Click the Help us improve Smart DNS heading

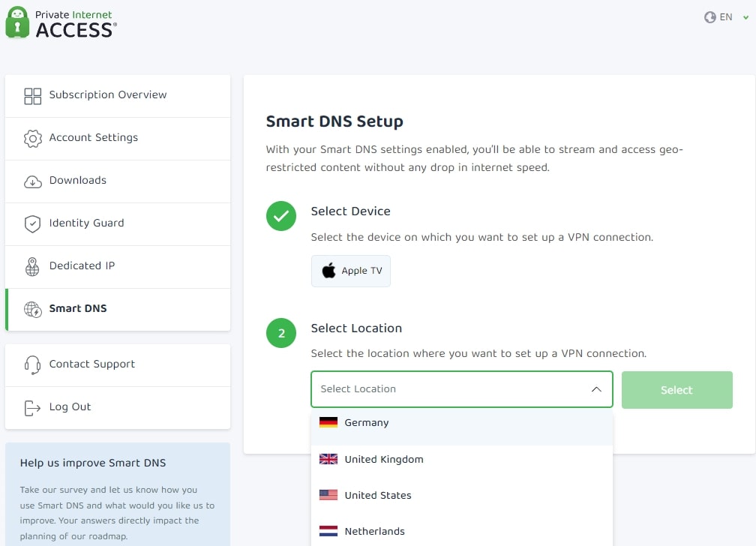(93, 463)
